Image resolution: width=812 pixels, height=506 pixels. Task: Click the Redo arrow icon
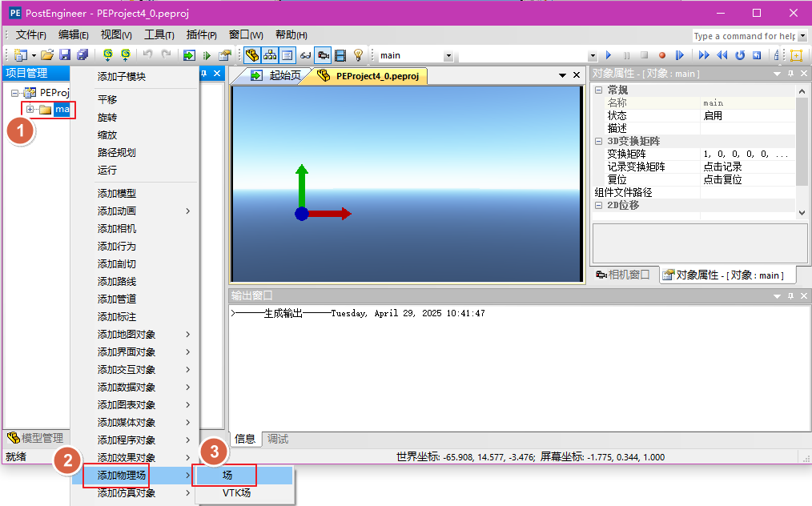click(166, 55)
